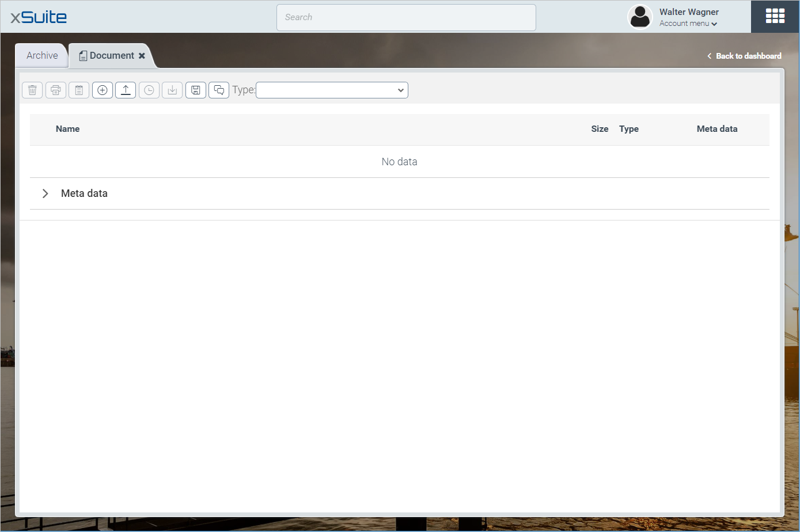
Task: Click the clock history icon
Action: pos(149,90)
